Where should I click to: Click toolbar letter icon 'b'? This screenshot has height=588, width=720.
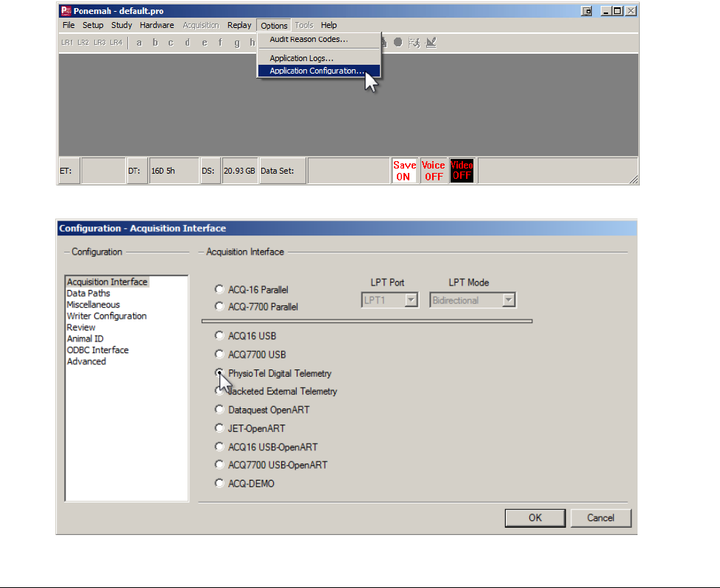(155, 43)
